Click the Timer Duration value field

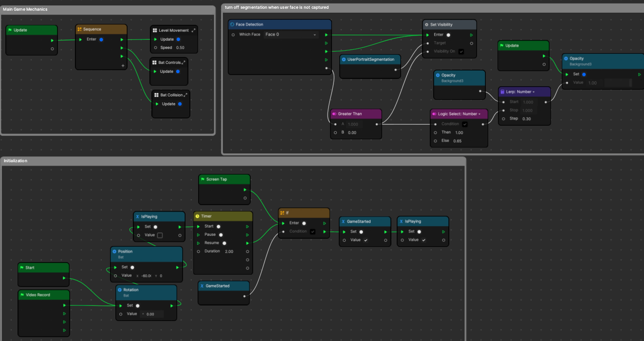click(229, 251)
